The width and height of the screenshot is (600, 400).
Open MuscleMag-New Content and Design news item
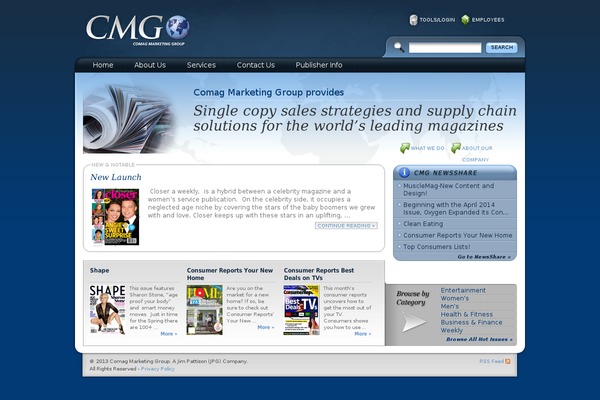click(448, 189)
